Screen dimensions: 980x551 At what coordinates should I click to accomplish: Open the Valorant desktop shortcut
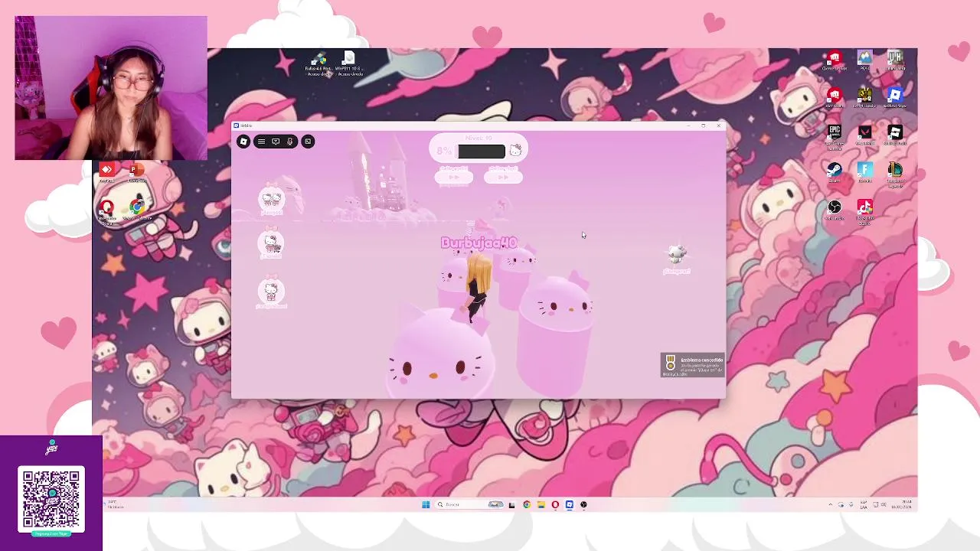[864, 135]
